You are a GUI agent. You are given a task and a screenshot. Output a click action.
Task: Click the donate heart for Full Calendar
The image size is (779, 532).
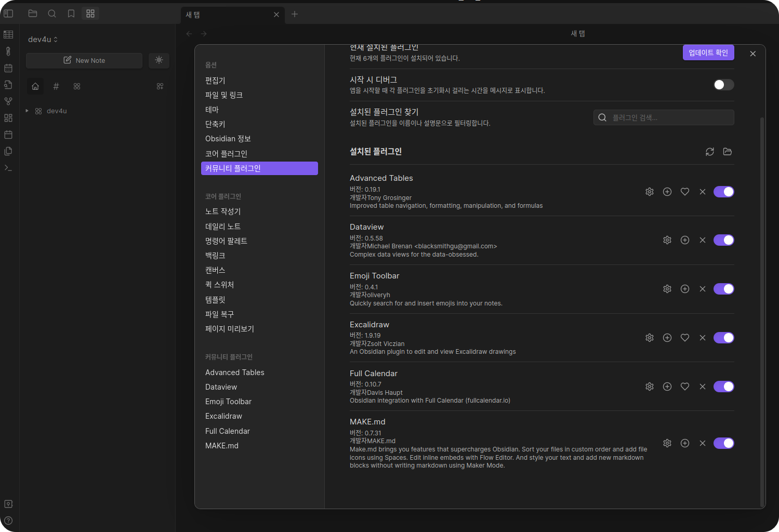685,387
